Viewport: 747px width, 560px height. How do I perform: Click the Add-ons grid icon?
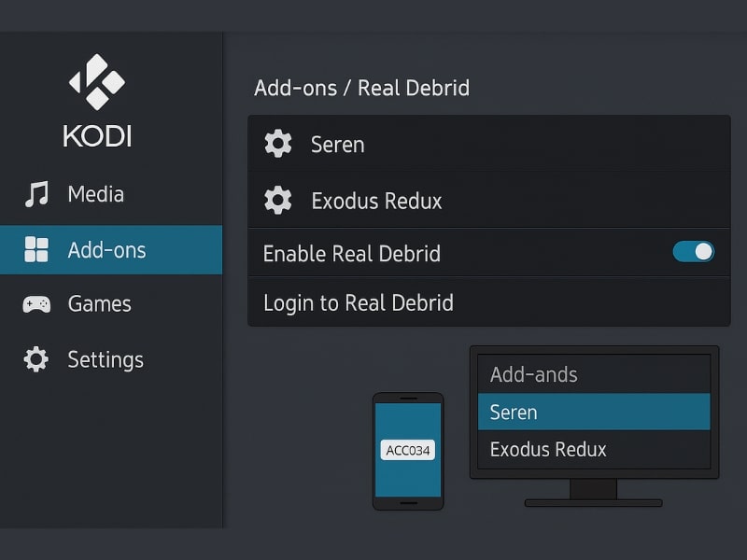tap(36, 249)
